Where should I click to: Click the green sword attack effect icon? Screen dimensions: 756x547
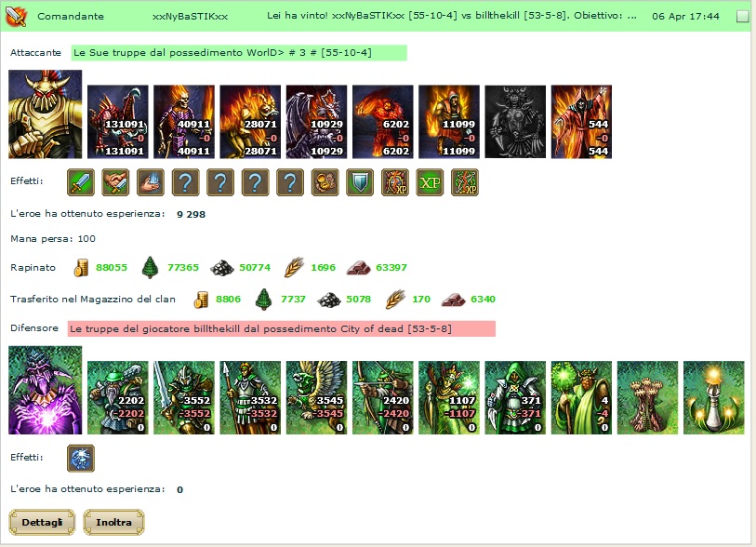(81, 182)
